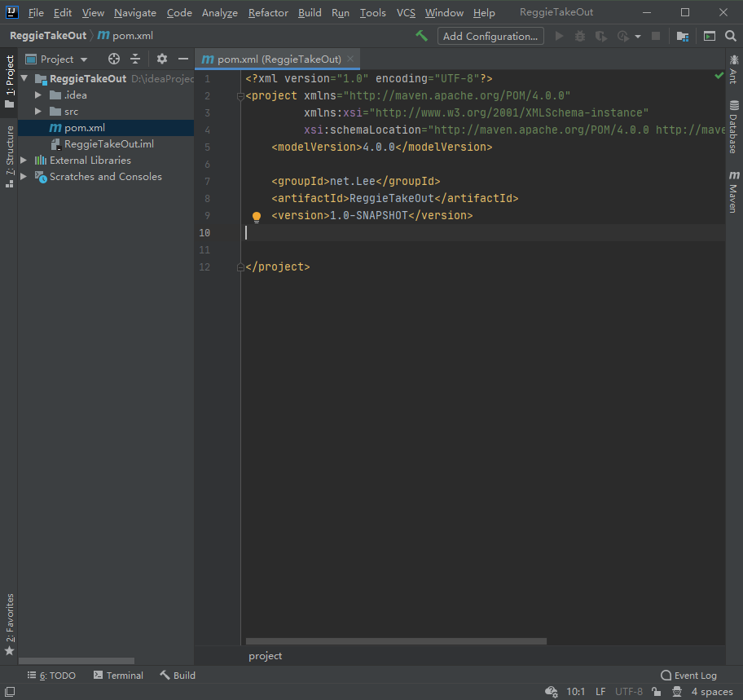Viewport: 743px width, 700px height.
Task: Open the Tools menu
Action: point(373,13)
